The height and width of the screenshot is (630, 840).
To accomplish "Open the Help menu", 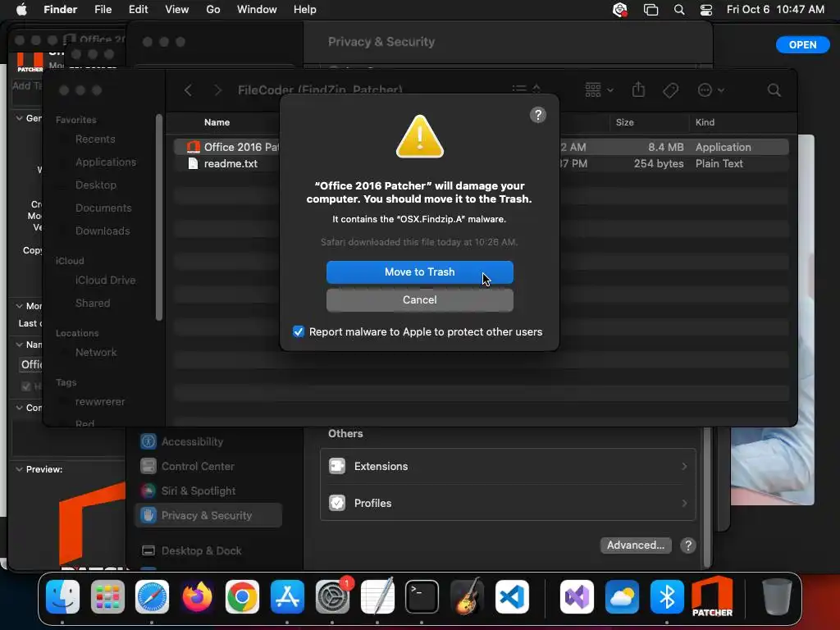I will click(305, 10).
